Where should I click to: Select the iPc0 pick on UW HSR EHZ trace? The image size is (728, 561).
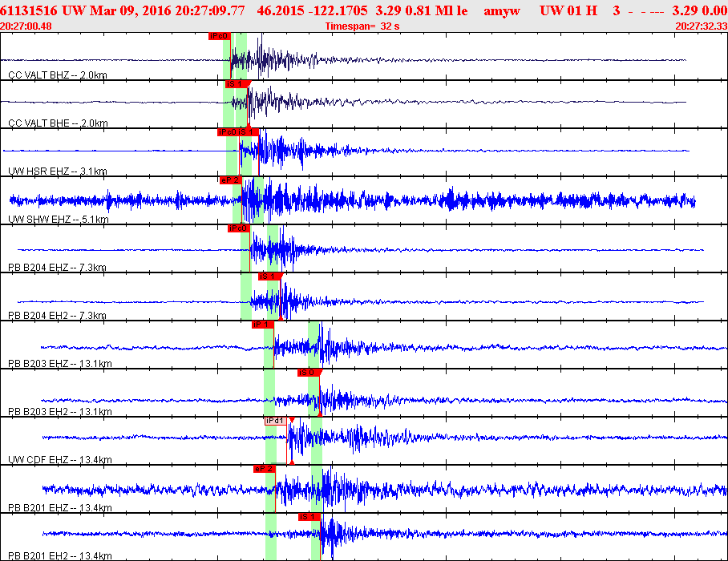tap(227, 131)
